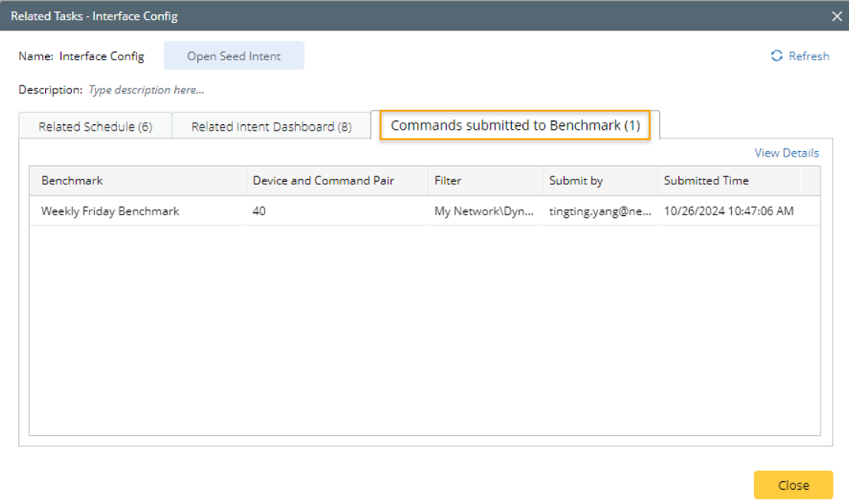Select the Weekly Friday Benchmark row

click(x=110, y=211)
